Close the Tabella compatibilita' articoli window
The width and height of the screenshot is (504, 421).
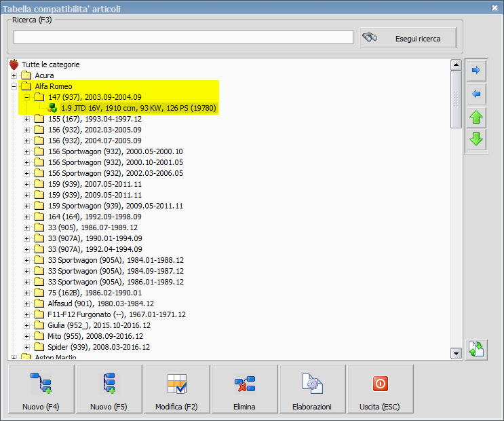point(495,7)
